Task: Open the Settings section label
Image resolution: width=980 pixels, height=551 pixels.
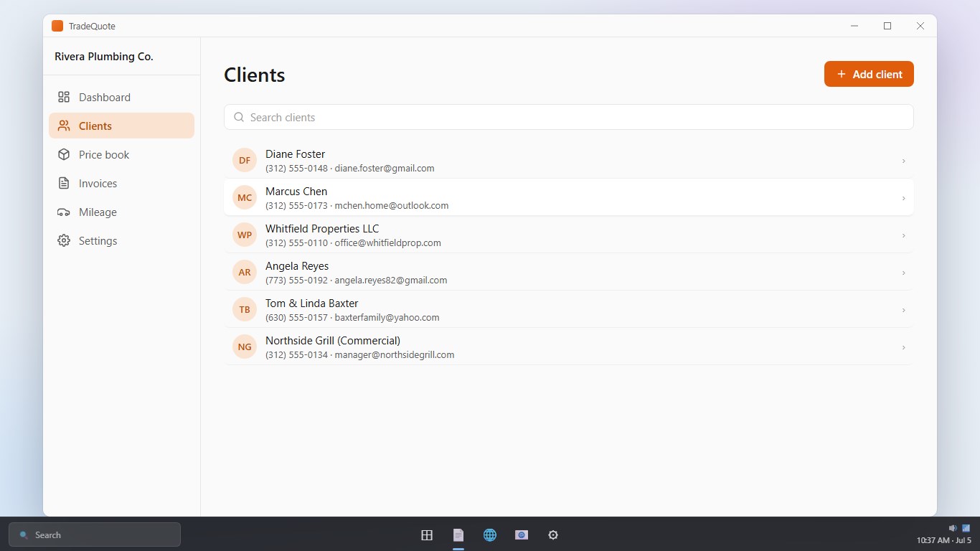Action: [x=98, y=240]
